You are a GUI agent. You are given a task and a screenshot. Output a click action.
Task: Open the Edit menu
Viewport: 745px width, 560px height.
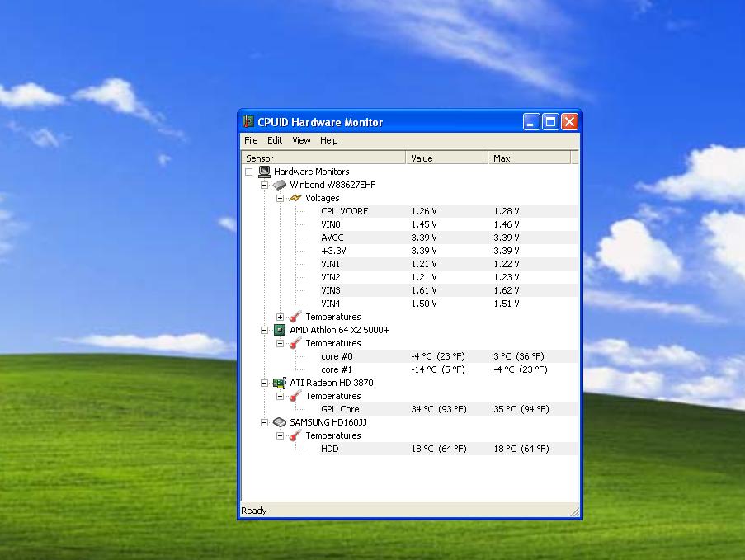click(x=275, y=140)
